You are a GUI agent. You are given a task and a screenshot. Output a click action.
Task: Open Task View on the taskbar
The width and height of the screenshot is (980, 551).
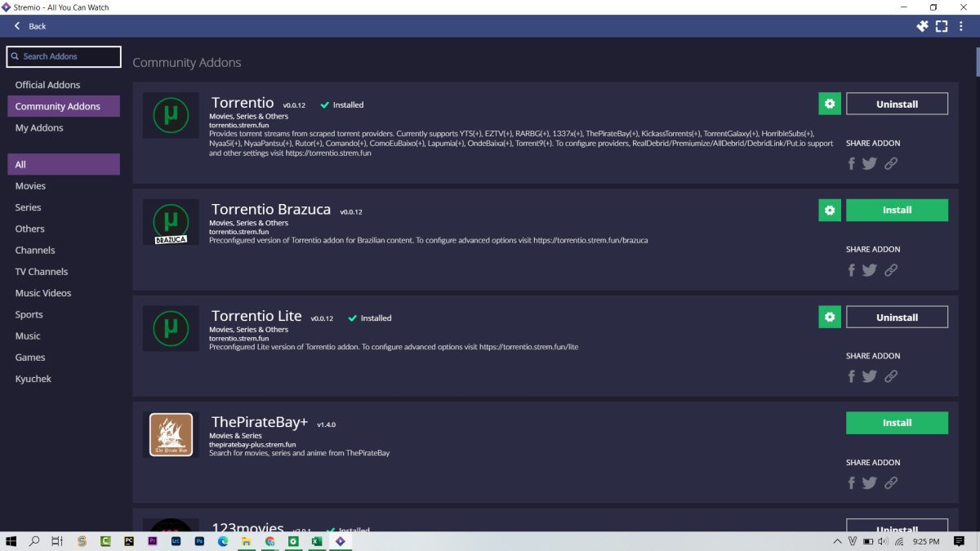(x=57, y=541)
